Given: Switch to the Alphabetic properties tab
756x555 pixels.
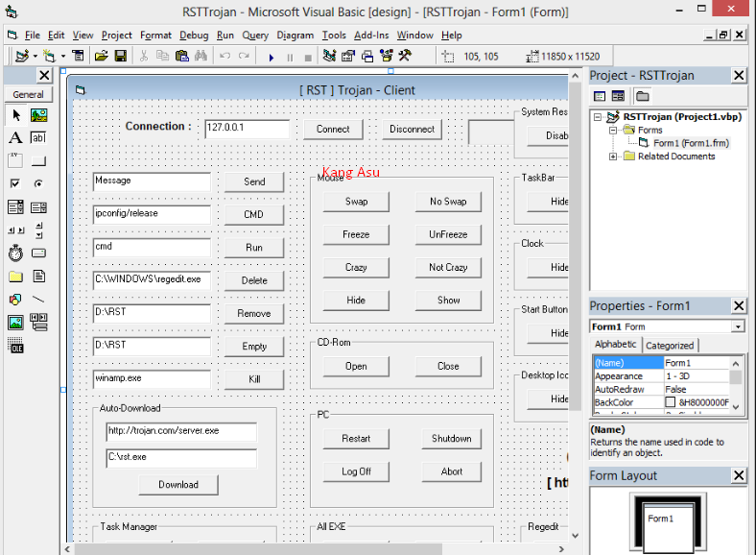Looking at the screenshot, I should point(615,344).
